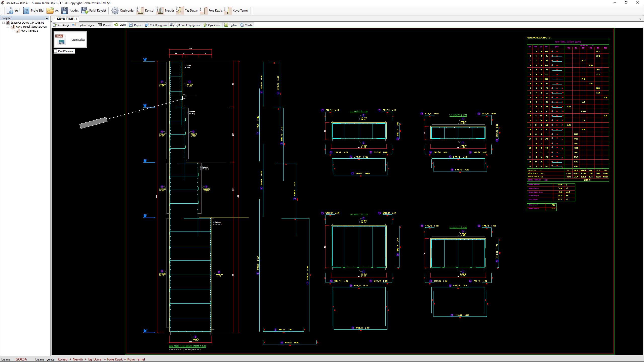Click the Yeni new project icon
This screenshot has width=644, height=362.
point(10,11)
